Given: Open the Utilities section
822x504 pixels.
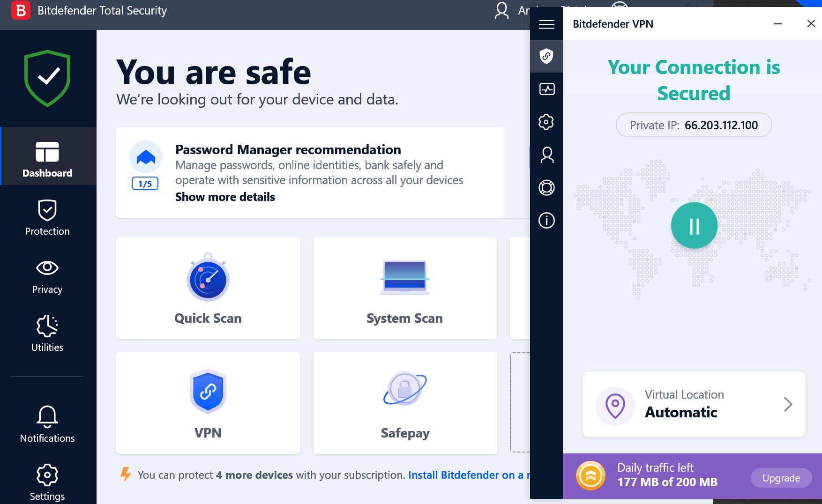Looking at the screenshot, I should 47,334.
